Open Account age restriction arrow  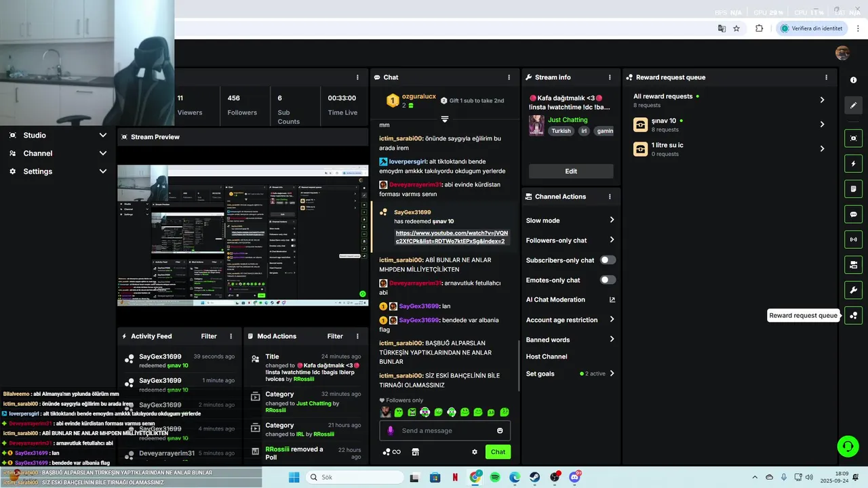[x=612, y=319]
